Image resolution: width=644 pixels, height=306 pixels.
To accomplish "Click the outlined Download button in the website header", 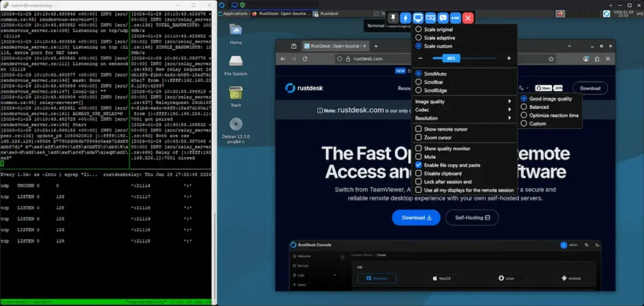I will 590,88.
